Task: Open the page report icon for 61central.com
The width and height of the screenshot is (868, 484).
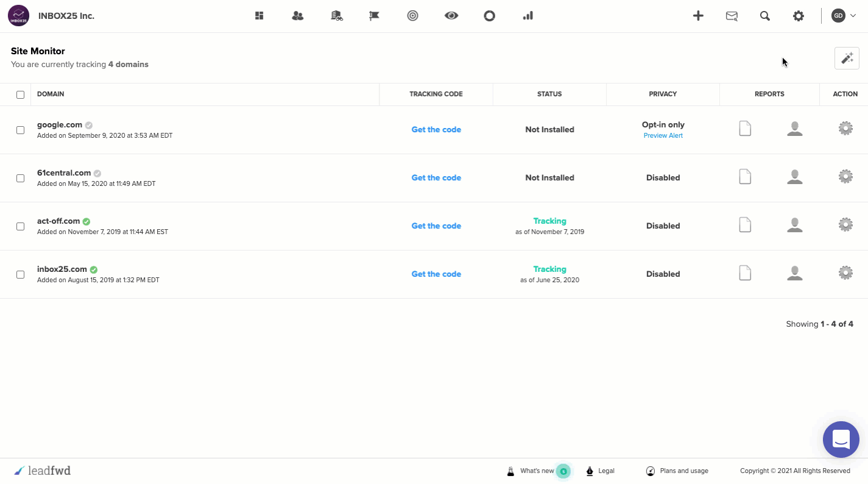Action: 745,177
